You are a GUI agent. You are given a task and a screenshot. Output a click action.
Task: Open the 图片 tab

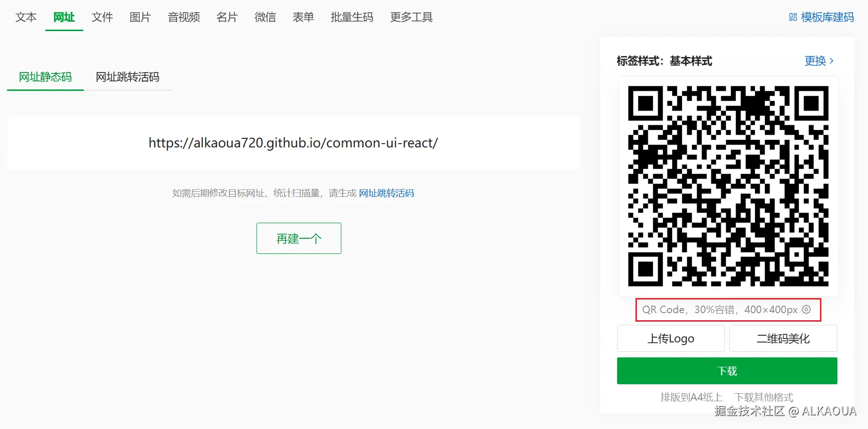click(140, 17)
